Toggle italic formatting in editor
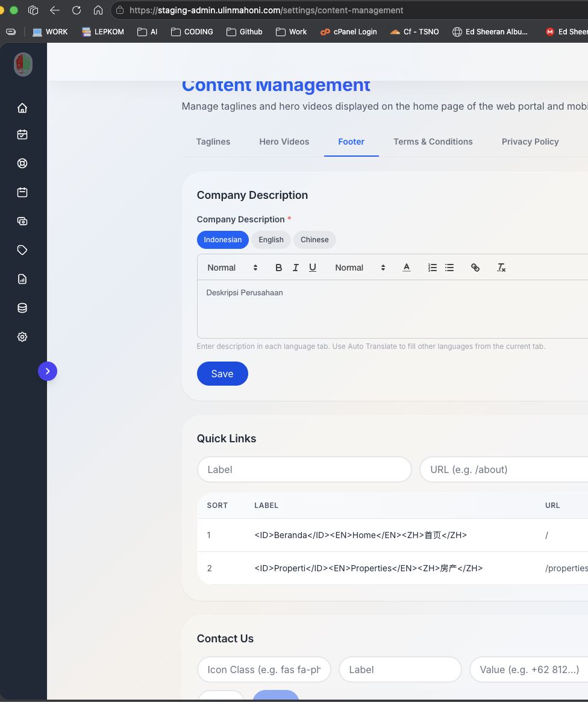Image resolution: width=588 pixels, height=702 pixels. click(x=295, y=268)
